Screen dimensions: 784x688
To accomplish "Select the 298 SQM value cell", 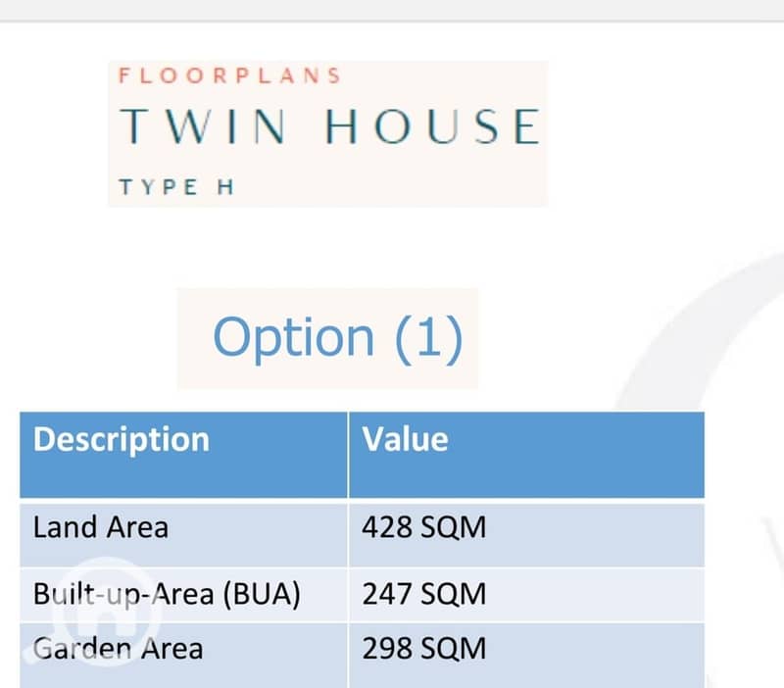I will 424,648.
